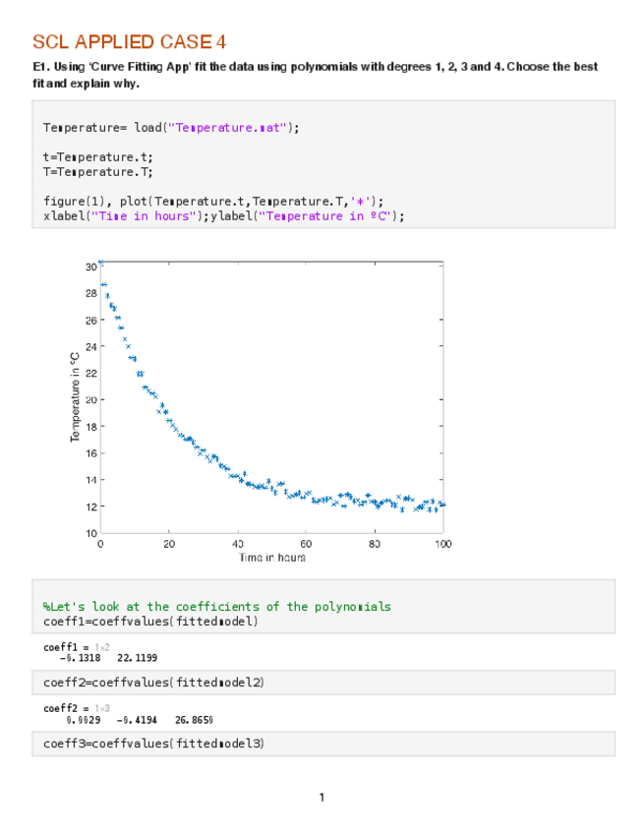Click the 'coeff2=coeffvalues(fittedmodel2)' code block

click(154, 682)
